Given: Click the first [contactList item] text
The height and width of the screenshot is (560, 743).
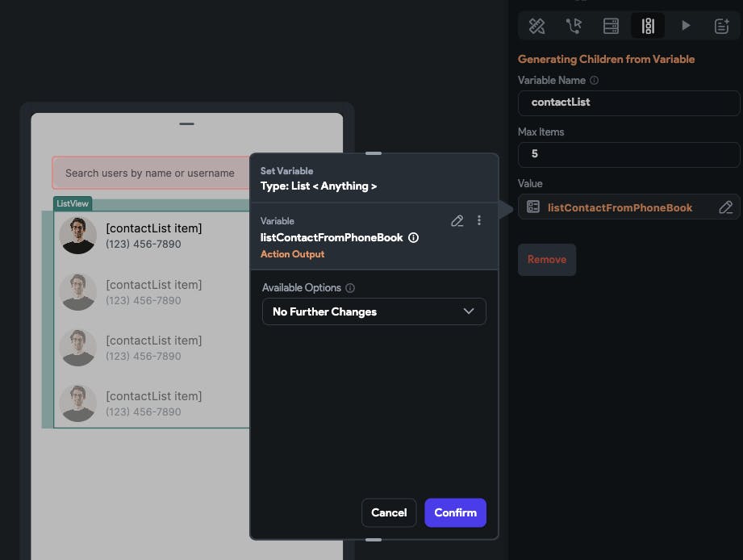Looking at the screenshot, I should click(x=154, y=228).
